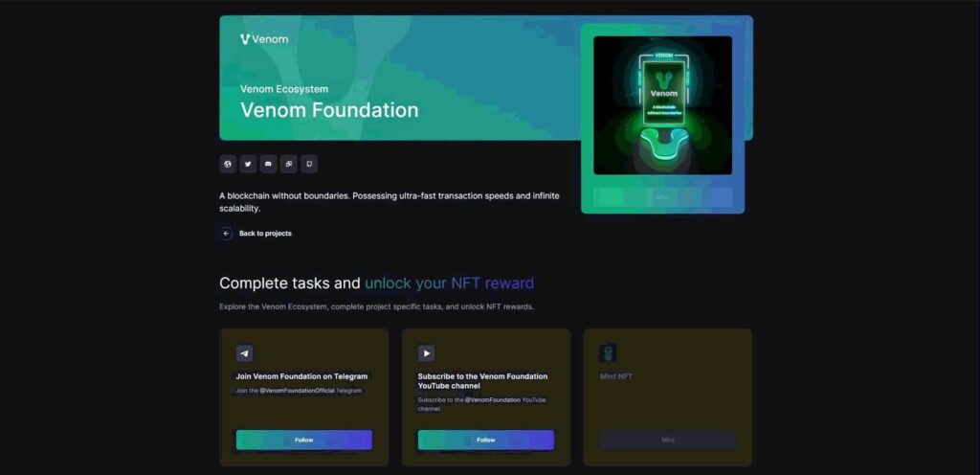
Task: Click the Venom logo in the banner
Action: point(264,39)
